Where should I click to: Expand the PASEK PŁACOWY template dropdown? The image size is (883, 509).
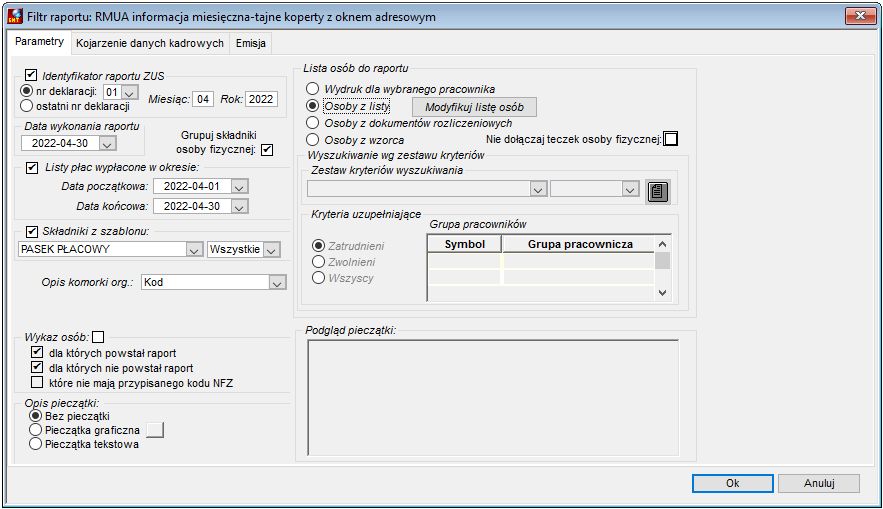(x=194, y=250)
